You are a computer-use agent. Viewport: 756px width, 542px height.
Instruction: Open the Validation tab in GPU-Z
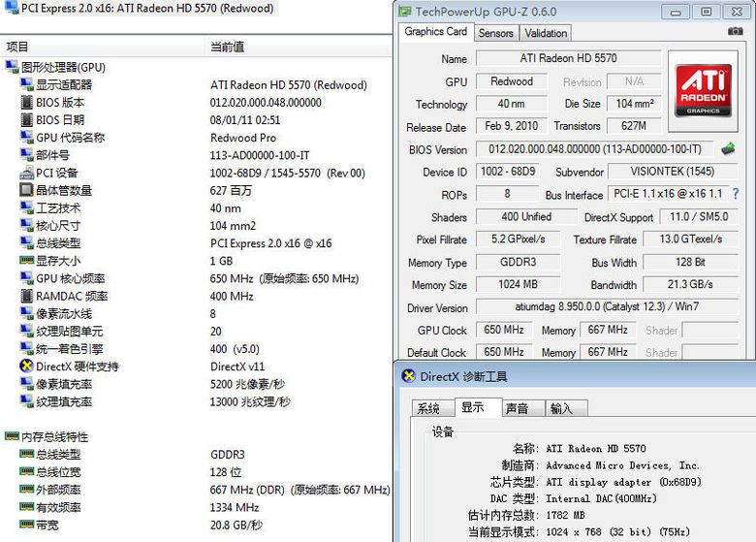[546, 33]
